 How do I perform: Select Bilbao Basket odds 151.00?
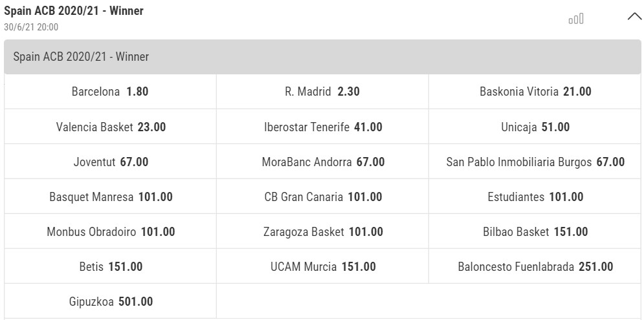(x=535, y=231)
